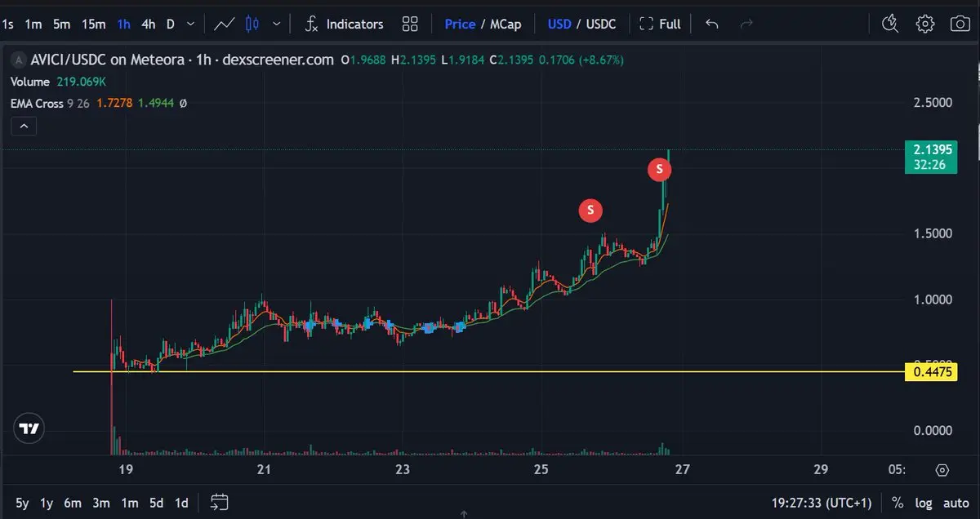Viewport: 980px width, 519px height.
Task: Click the 2.5000 price axis label
Action: tap(932, 103)
